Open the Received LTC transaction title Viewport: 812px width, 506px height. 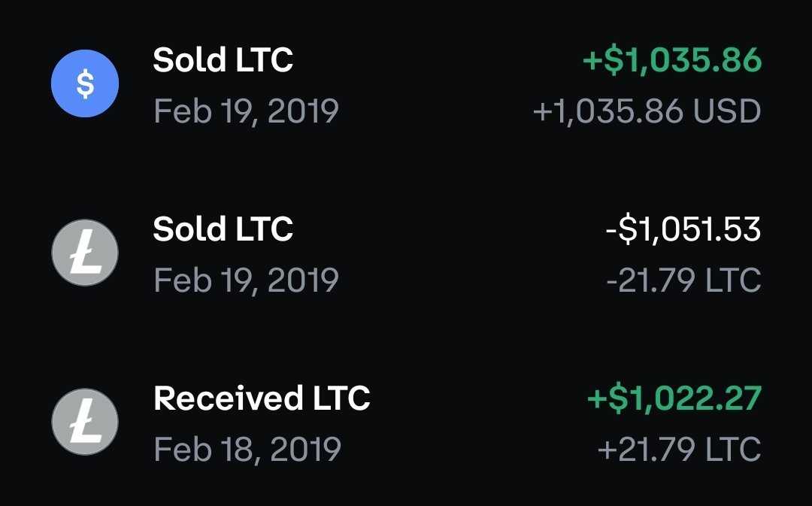tap(262, 398)
